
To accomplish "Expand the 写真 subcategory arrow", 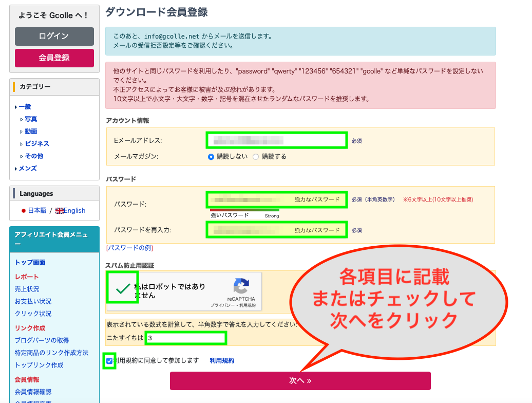I will (x=22, y=119).
